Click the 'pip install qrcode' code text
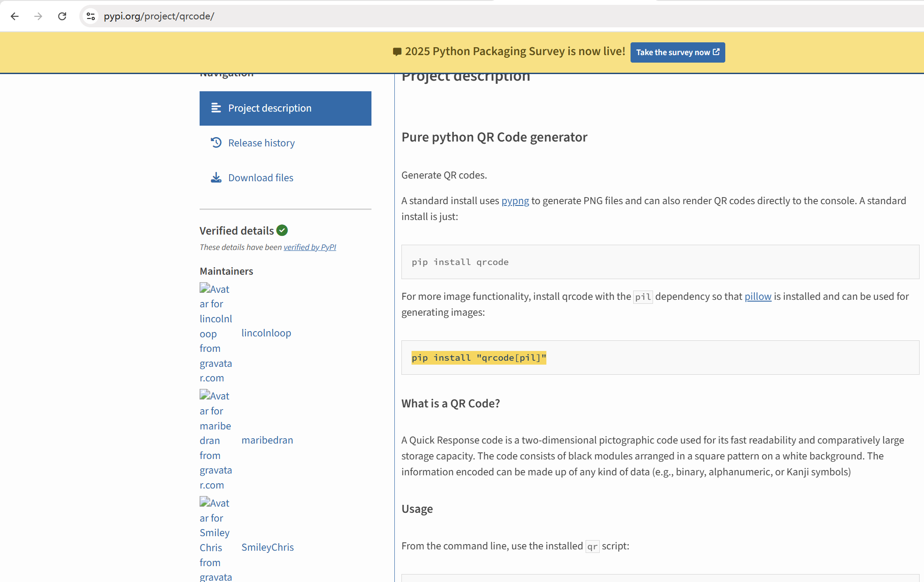 [460, 262]
